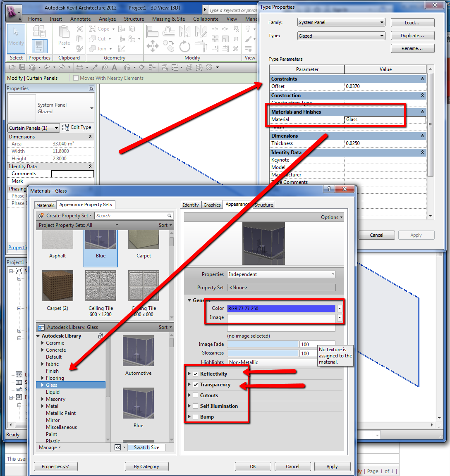This screenshot has width=450, height=476.
Task: Adjust the Glossiness slider bar
Action: 263,353
